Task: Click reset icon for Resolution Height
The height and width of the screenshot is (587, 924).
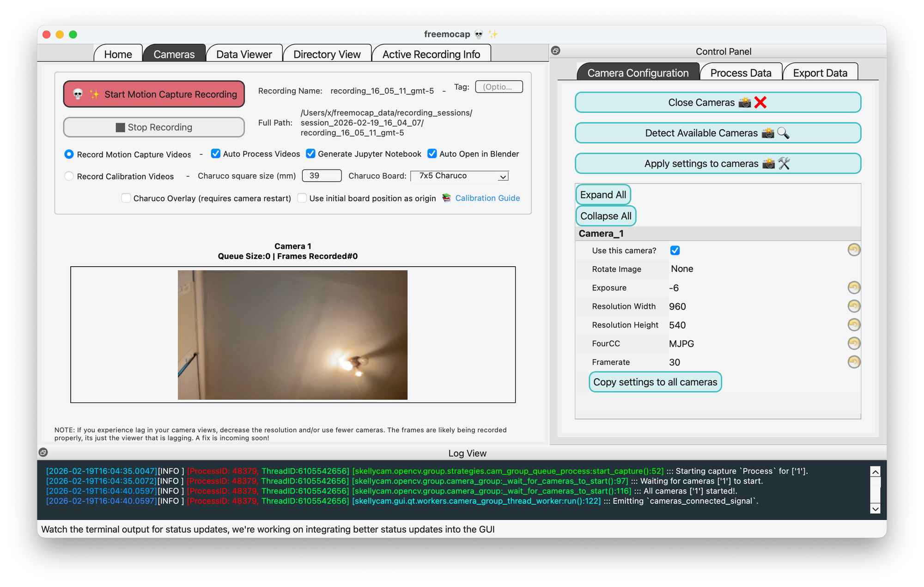Action: pos(854,324)
